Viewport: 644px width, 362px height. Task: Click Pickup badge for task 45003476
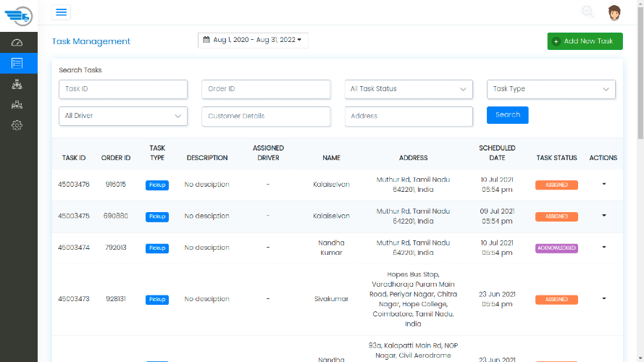pos(157,185)
